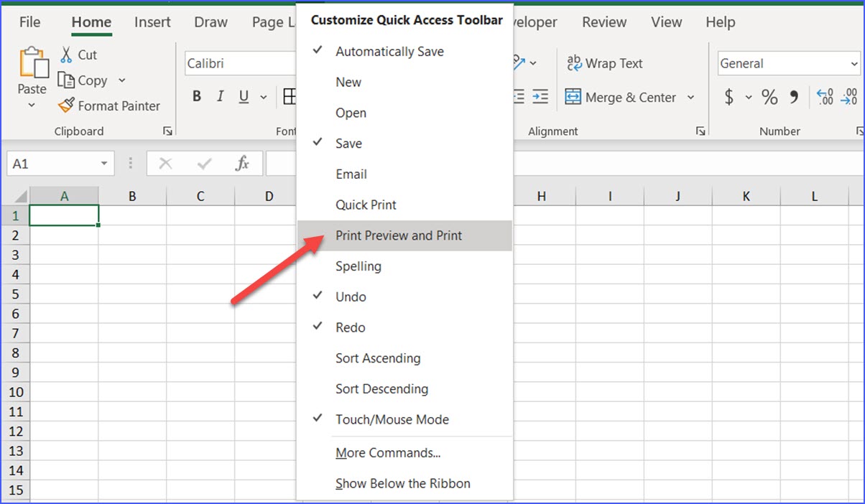Open the Merge & Center dropdown arrow
The image size is (865, 504).
(689, 97)
